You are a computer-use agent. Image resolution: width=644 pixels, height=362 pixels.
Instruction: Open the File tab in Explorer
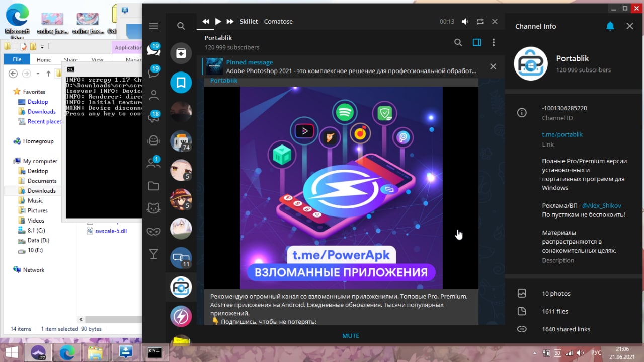point(17,59)
